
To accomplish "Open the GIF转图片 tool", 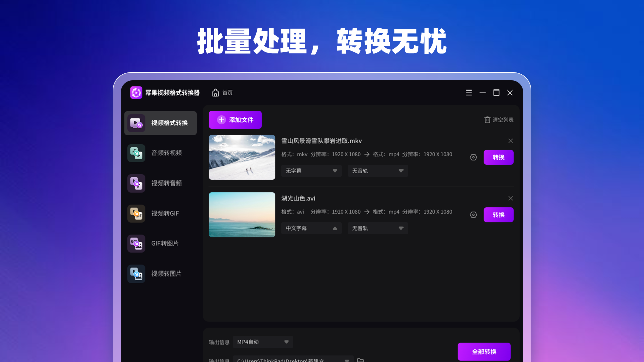I will [x=160, y=243].
